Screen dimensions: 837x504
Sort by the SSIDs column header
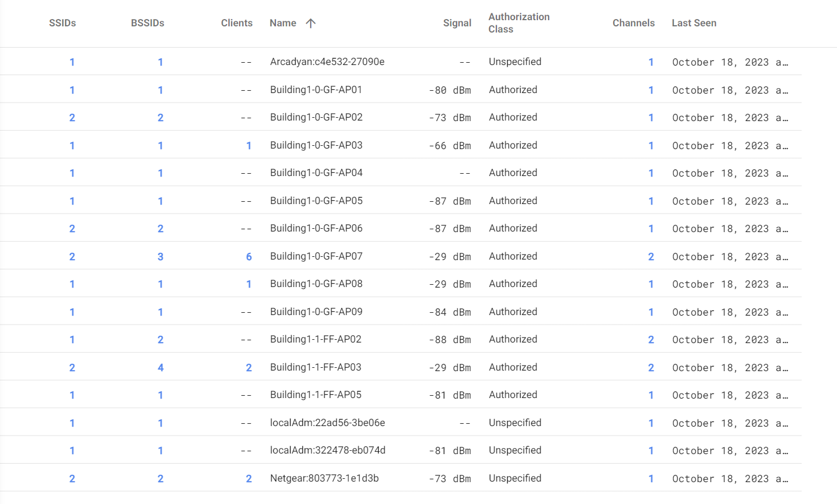[x=62, y=23]
